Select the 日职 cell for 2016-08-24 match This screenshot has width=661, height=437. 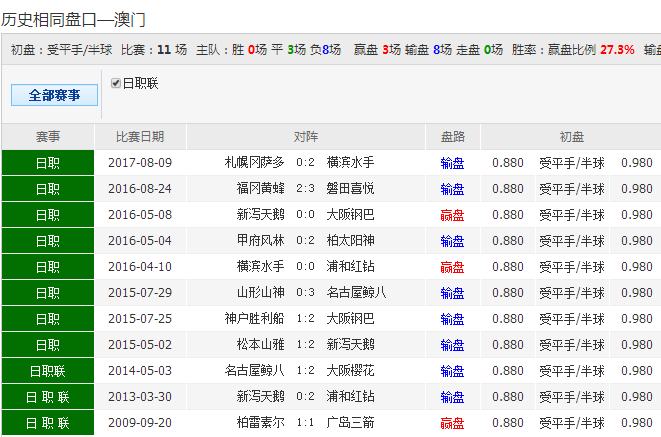click(47, 189)
